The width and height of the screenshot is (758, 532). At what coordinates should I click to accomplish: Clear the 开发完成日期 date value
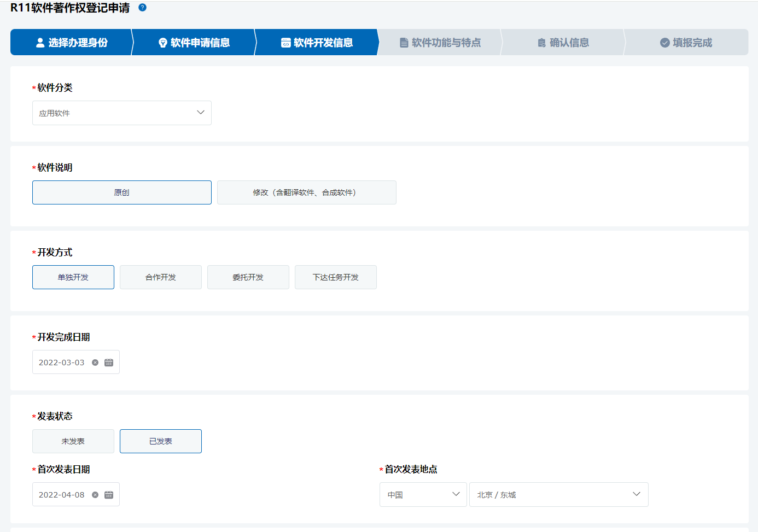coord(95,363)
